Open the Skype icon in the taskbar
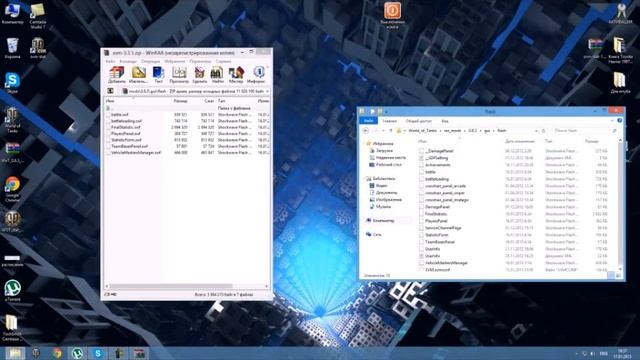Viewport: 640px width, 360px height. [98, 353]
